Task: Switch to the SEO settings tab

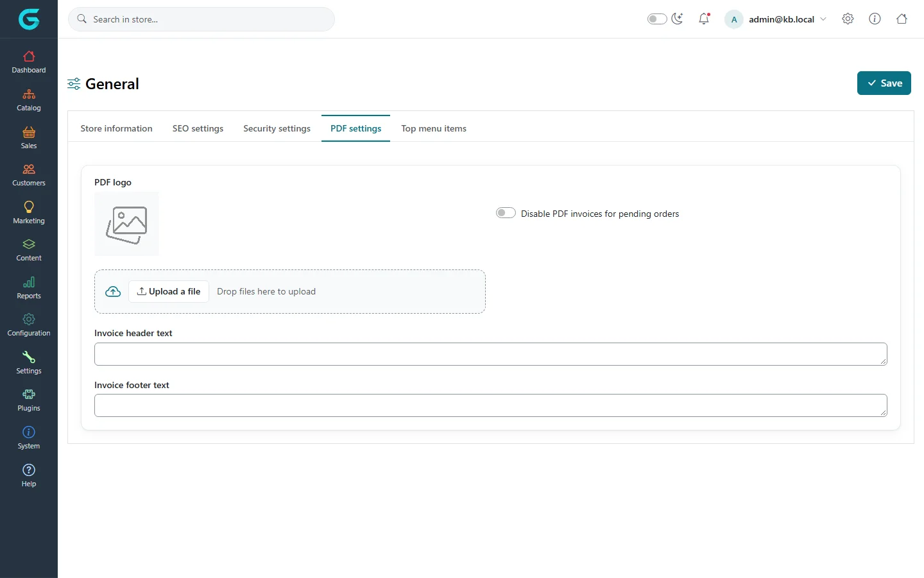Action: tap(198, 128)
